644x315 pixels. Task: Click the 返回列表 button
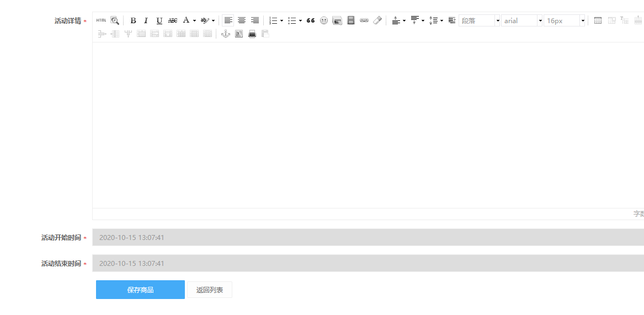(210, 290)
